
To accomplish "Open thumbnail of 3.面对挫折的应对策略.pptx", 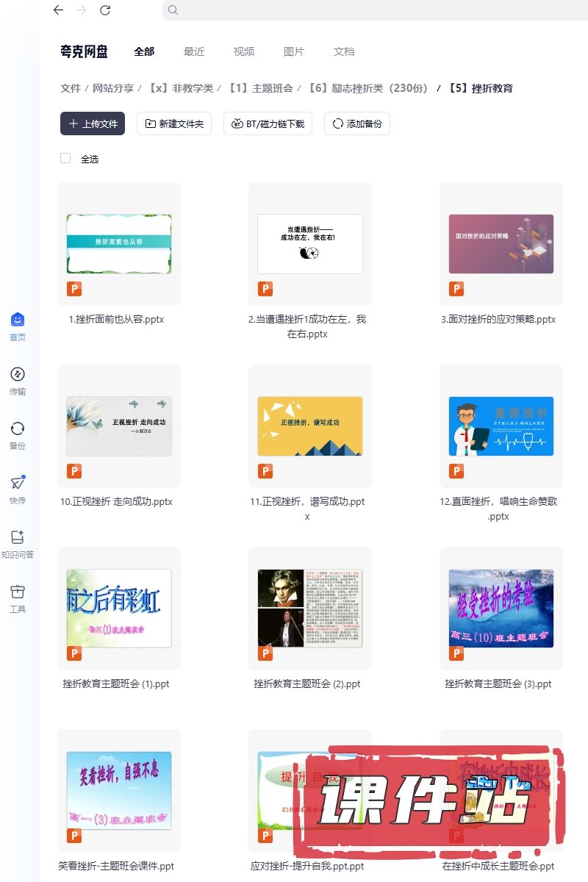I will [x=501, y=244].
